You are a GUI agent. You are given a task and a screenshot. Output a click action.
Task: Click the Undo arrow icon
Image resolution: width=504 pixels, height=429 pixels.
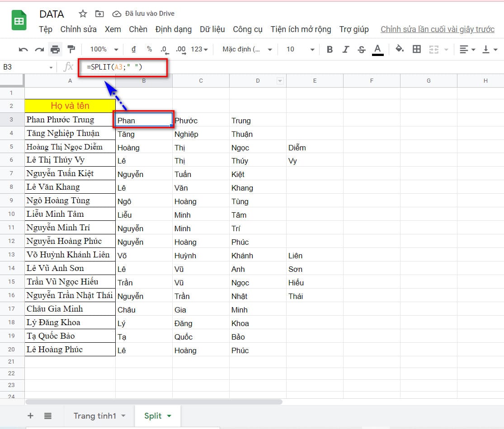click(x=24, y=49)
